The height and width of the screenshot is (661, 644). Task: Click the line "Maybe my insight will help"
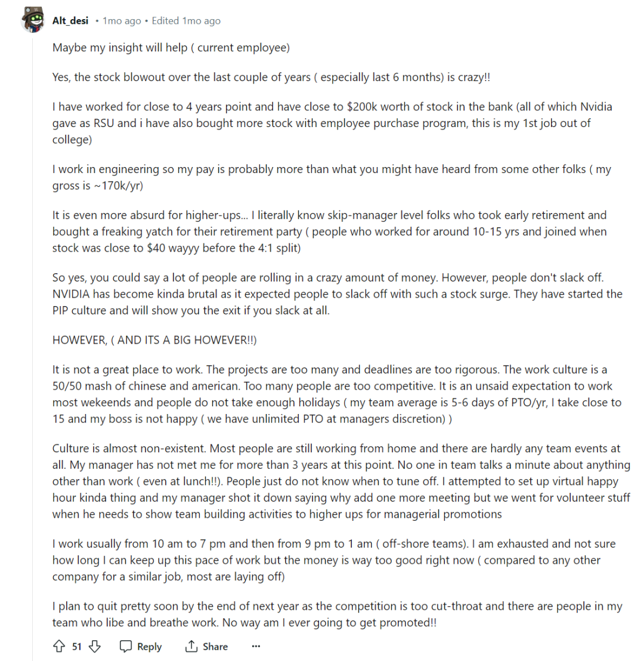[x=171, y=48]
